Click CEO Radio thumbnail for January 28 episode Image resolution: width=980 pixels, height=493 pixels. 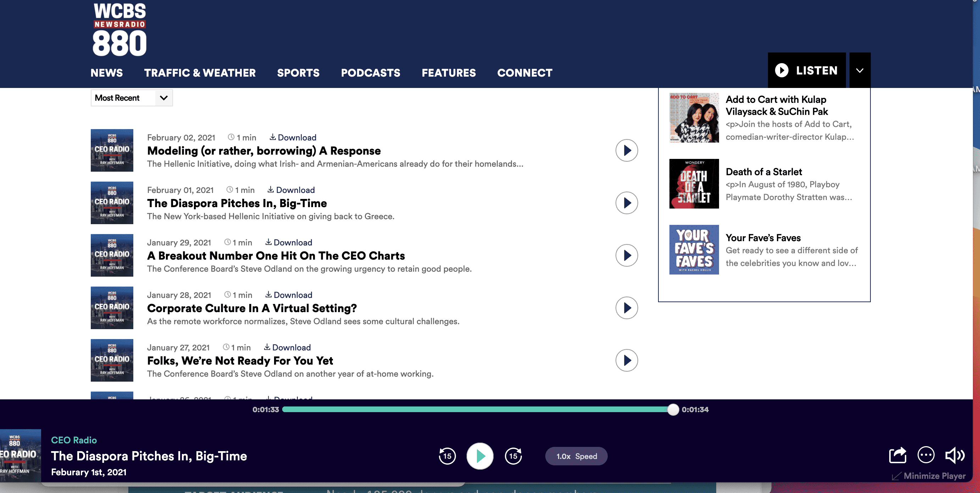pos(112,308)
